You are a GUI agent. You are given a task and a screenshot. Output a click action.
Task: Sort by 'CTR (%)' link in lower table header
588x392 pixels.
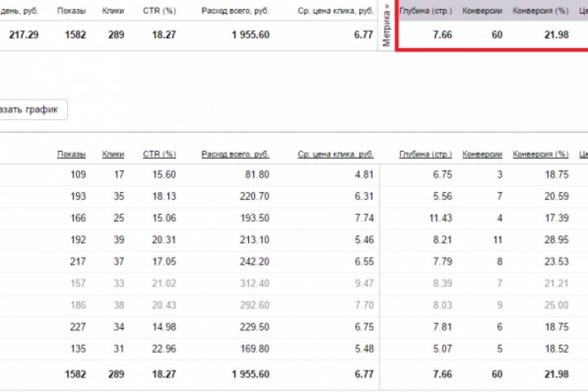(159, 154)
